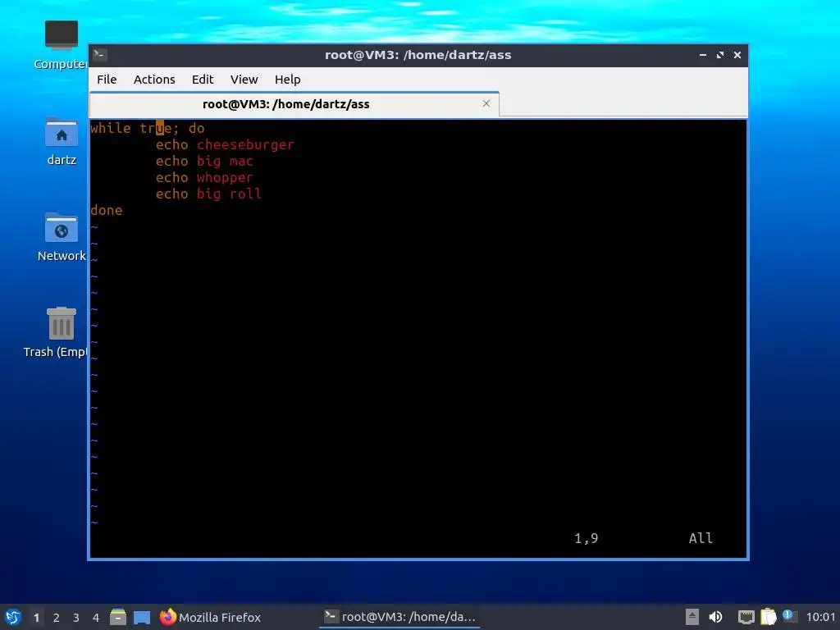The width and height of the screenshot is (840, 630).
Task: Switch to Mozilla Firefox in the taskbar
Action: pos(210,617)
